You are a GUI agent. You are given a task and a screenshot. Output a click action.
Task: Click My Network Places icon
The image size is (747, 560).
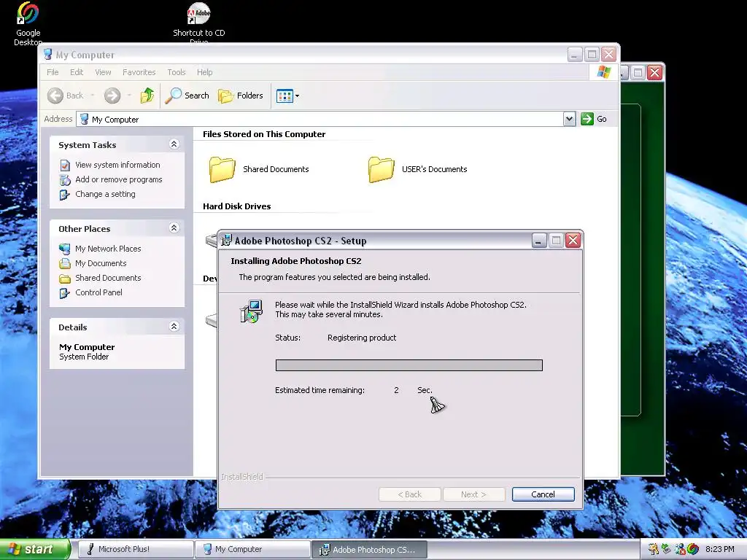pos(65,249)
